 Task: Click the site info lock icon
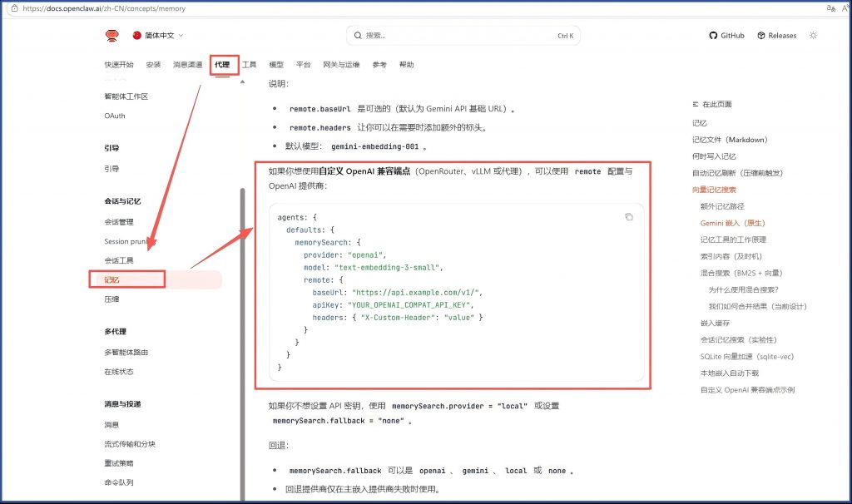click(13, 8)
